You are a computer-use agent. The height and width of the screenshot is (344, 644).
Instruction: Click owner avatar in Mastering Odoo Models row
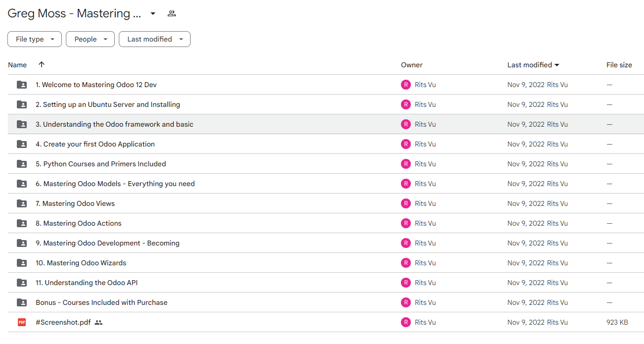[406, 184]
